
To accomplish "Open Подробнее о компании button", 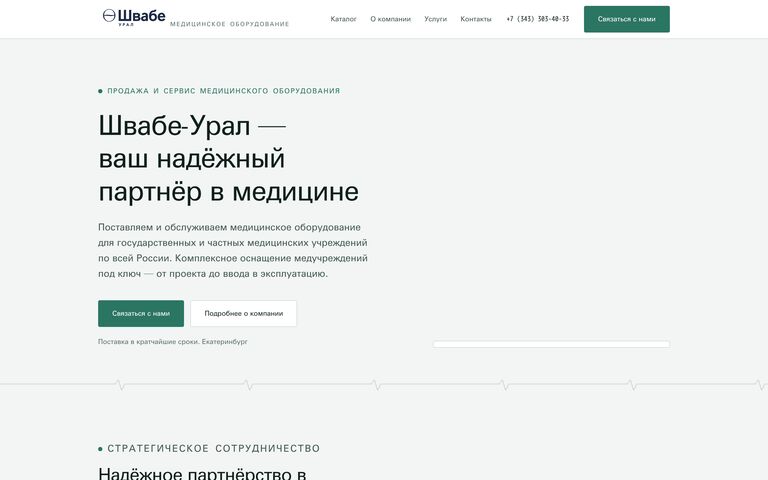I will 243,313.
